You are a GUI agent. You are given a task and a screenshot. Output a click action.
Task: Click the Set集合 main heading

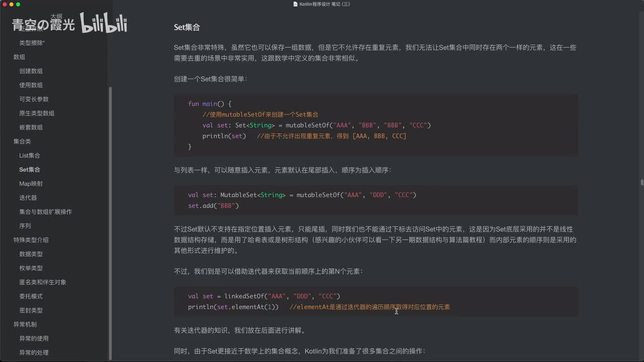pyautogui.click(x=187, y=27)
